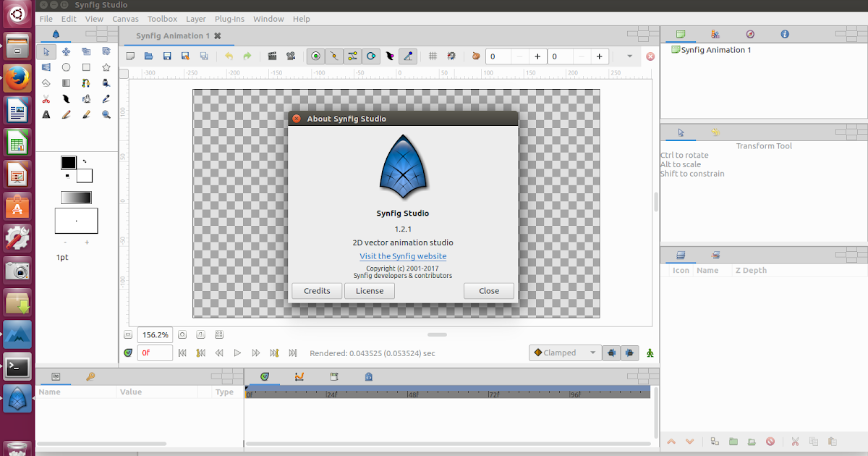Select the Gradient tool
The height and width of the screenshot is (456, 868).
[66, 82]
